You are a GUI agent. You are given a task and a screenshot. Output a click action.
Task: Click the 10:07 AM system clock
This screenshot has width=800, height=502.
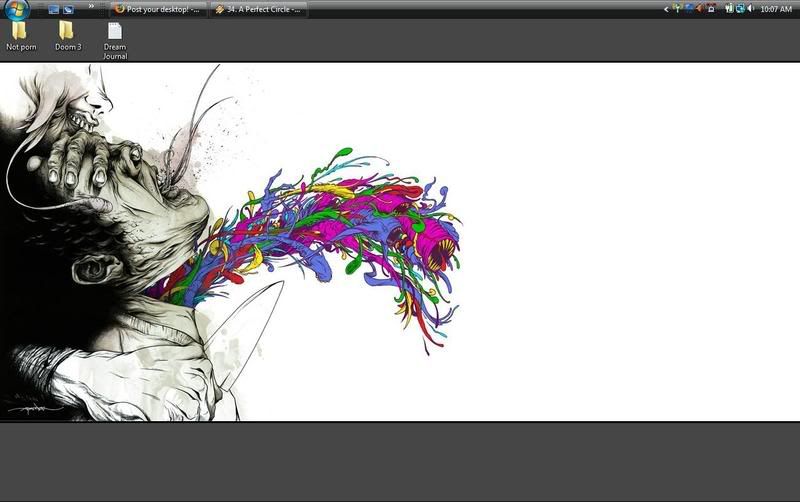coord(776,9)
